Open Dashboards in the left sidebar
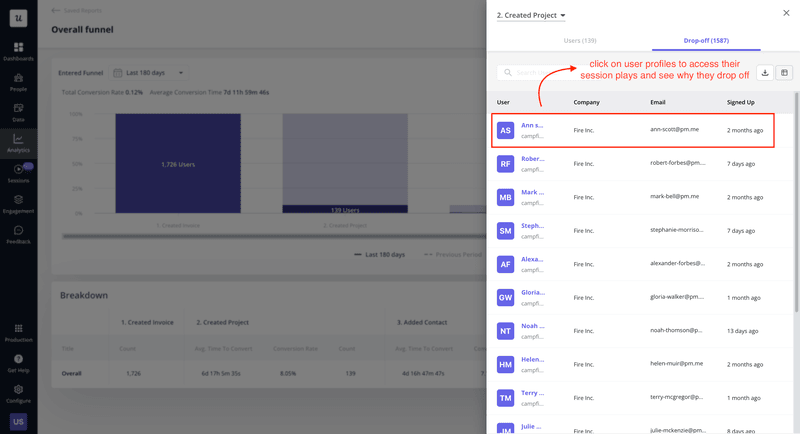This screenshot has width=800, height=434. pyautogui.click(x=18, y=50)
